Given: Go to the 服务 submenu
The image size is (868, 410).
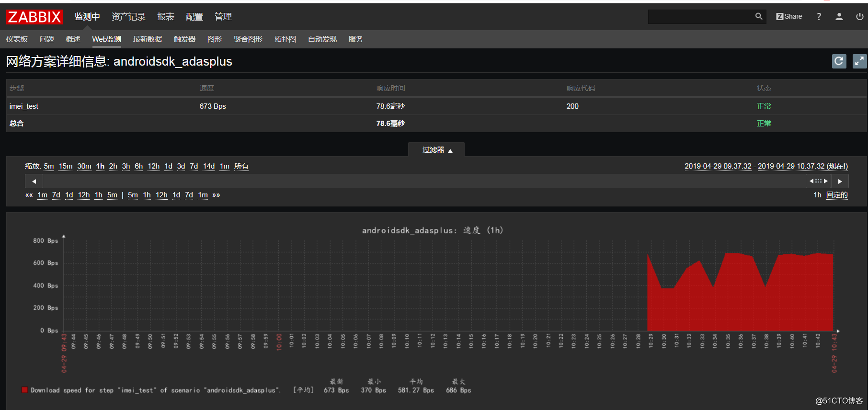Looking at the screenshot, I should 355,39.
